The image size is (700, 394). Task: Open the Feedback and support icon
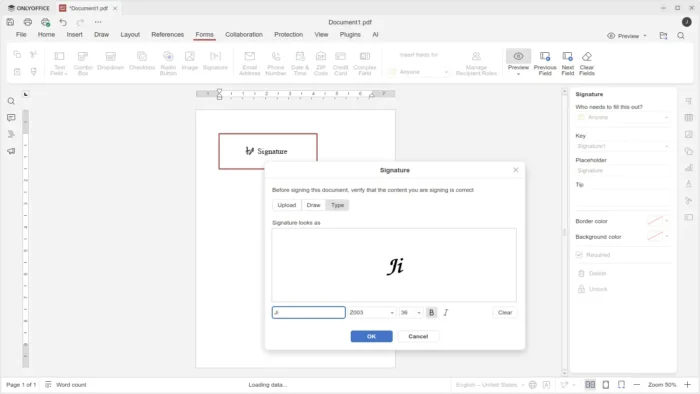click(x=11, y=151)
